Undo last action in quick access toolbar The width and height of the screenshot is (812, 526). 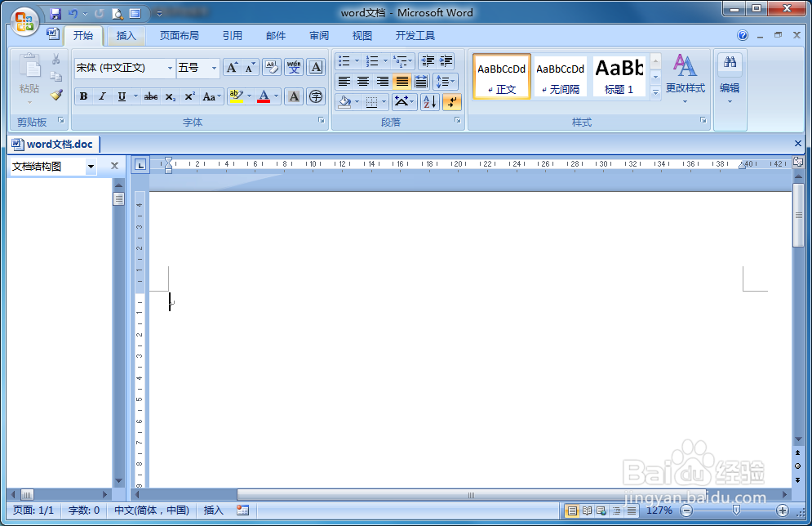tap(73, 13)
